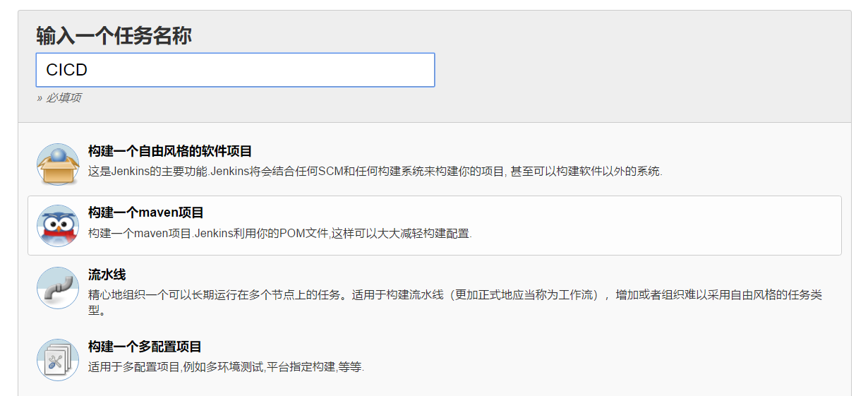Click the freestyle description mentioning SCM
The width and height of the screenshot is (868, 396).
375,172
